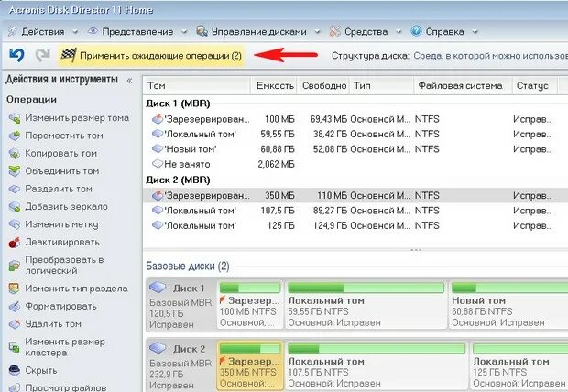The image size is (568, 392).
Task: Click the Объединить том icon
Action: tap(15, 171)
